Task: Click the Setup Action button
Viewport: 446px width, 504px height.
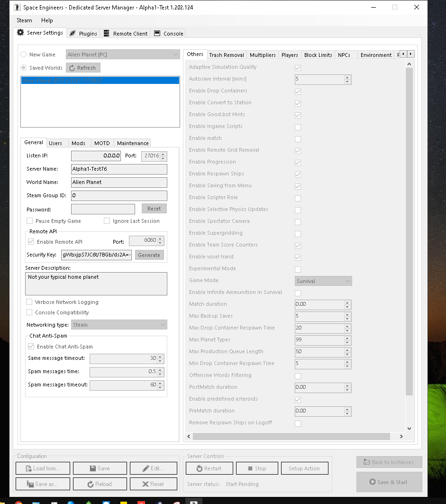Action: (x=304, y=468)
